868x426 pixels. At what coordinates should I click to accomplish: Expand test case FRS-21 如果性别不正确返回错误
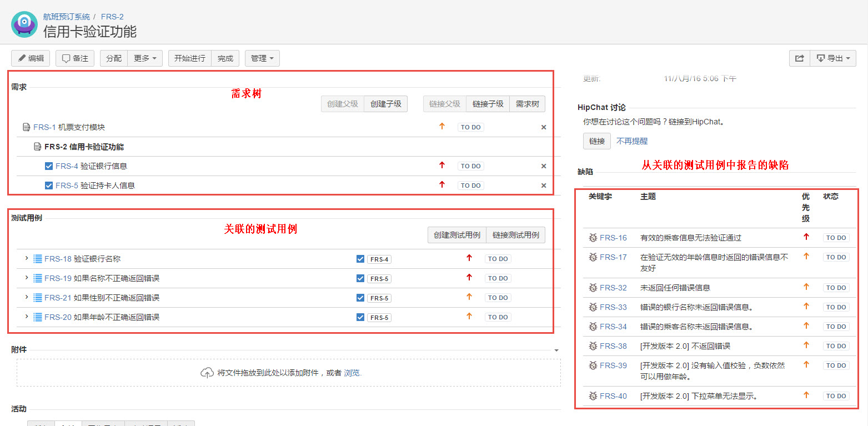click(26, 297)
